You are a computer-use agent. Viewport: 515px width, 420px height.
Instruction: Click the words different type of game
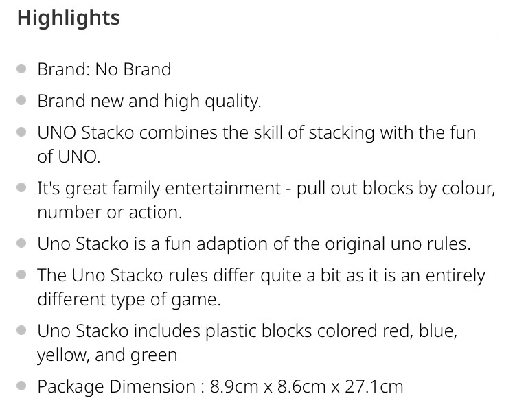click(x=129, y=299)
